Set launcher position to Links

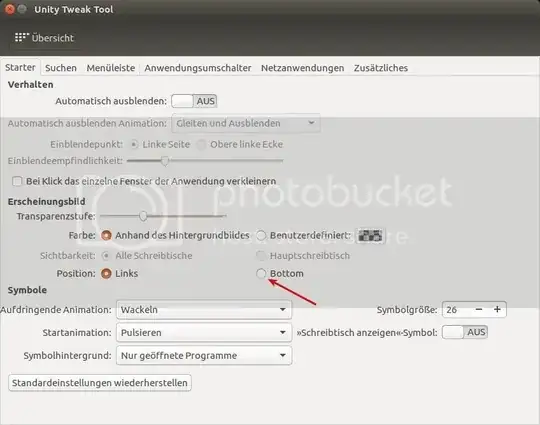(x=106, y=273)
